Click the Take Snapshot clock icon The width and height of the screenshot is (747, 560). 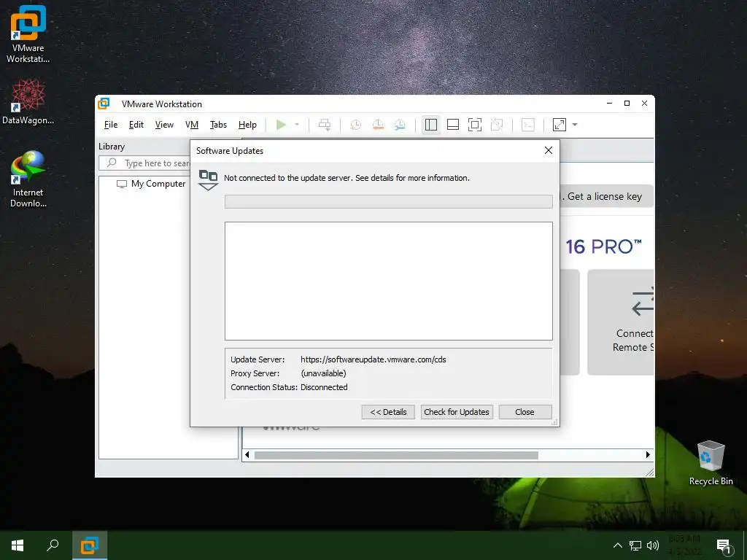click(355, 125)
